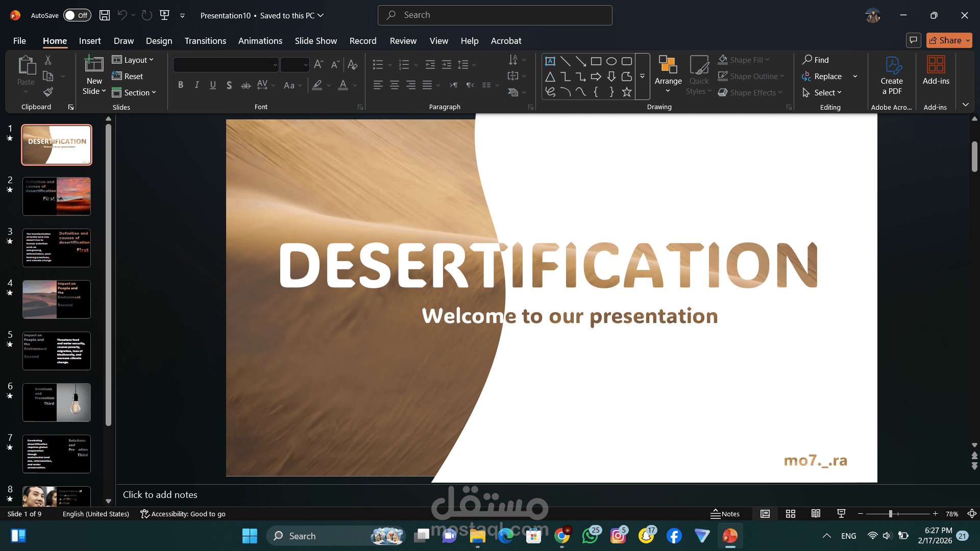The width and height of the screenshot is (980, 551).
Task: Select the Rectangle shape tool
Action: [x=596, y=61]
